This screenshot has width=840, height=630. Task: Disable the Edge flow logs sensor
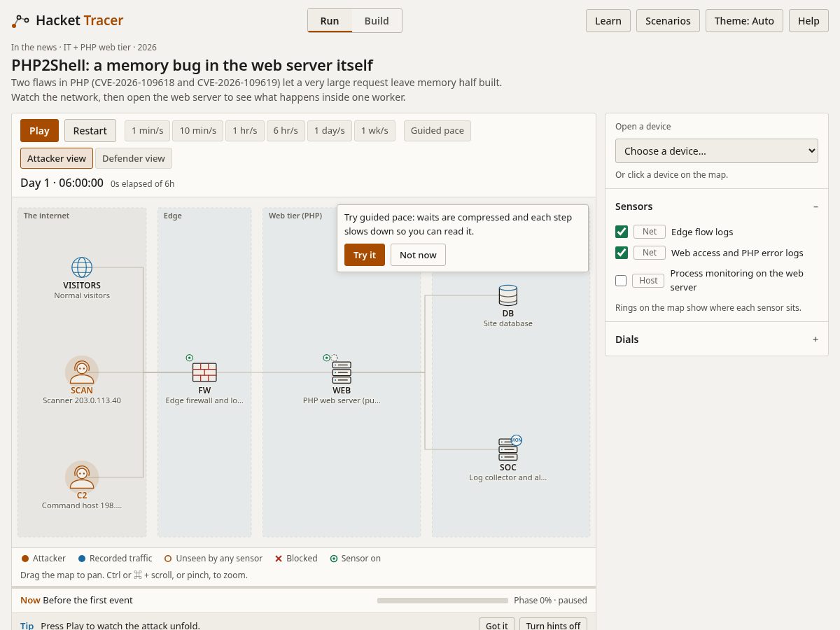pos(622,232)
